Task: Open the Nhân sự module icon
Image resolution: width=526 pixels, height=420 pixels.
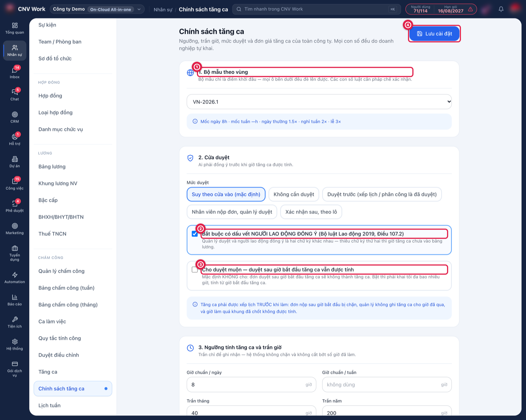Action: click(14, 51)
